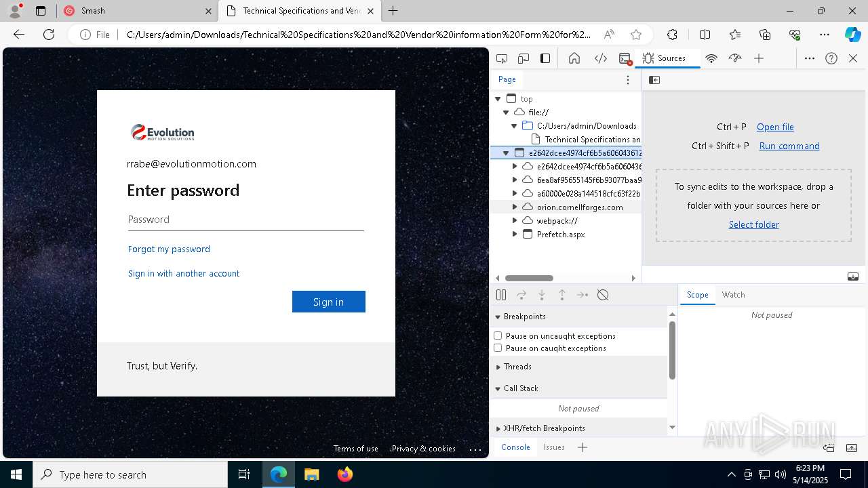Click Step out of current function
This screenshot has width=868, height=488.
point(562,295)
